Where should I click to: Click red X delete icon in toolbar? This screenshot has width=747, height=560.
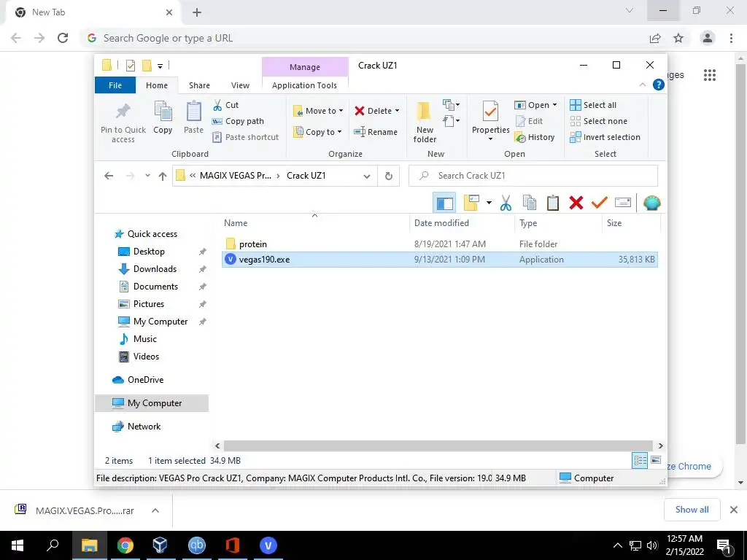(x=576, y=203)
